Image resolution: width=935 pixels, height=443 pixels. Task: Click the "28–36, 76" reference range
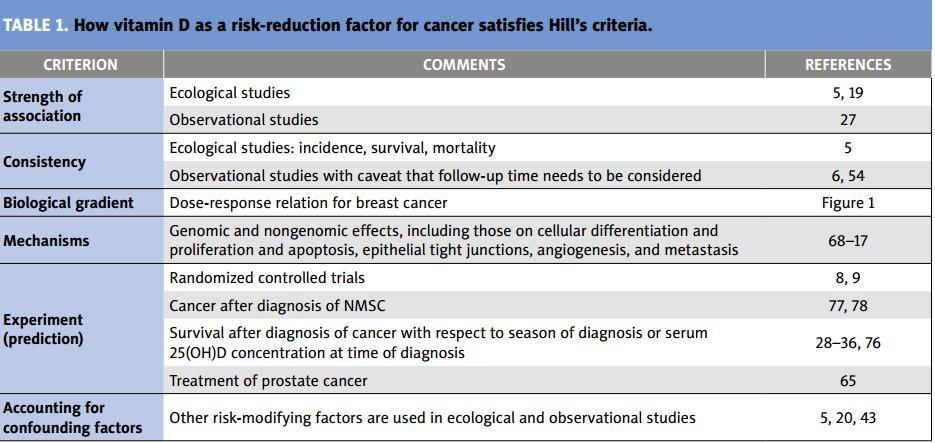click(847, 343)
